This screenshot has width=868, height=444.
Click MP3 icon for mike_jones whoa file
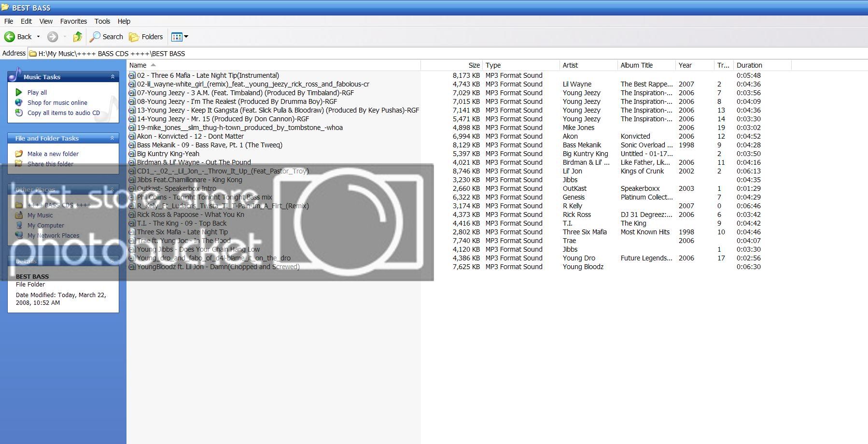[132, 128]
